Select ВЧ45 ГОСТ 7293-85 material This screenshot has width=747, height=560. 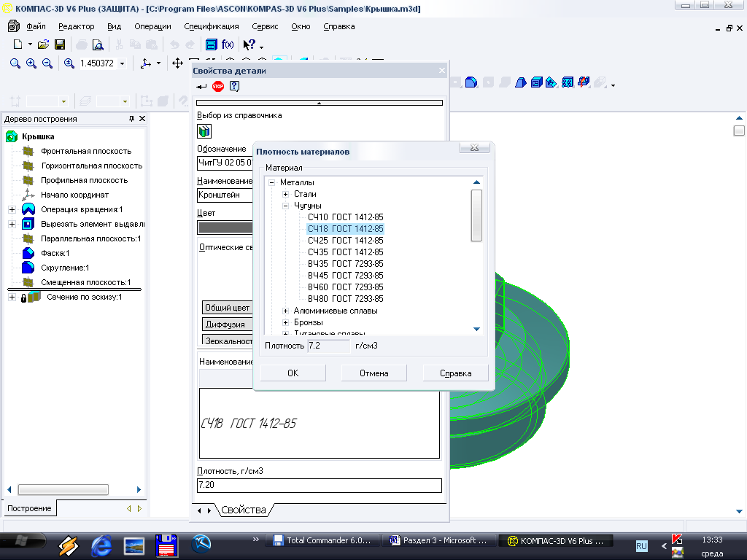pyautogui.click(x=345, y=275)
